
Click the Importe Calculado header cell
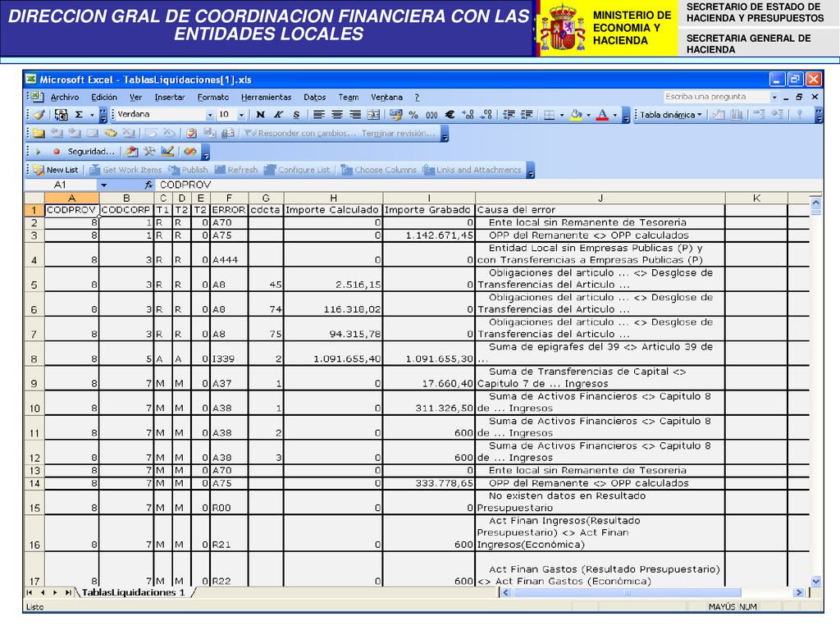tap(333, 210)
